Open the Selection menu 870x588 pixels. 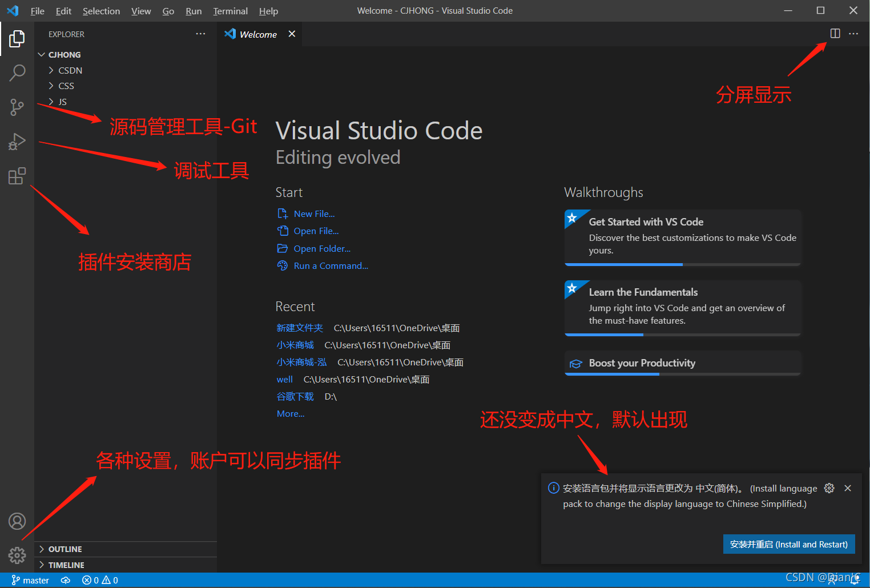(x=101, y=11)
